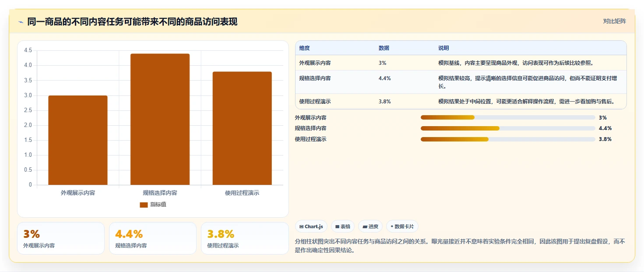Click the 外观展示内容 progress bar
Screen dimensions: 644x272
click(x=508, y=117)
